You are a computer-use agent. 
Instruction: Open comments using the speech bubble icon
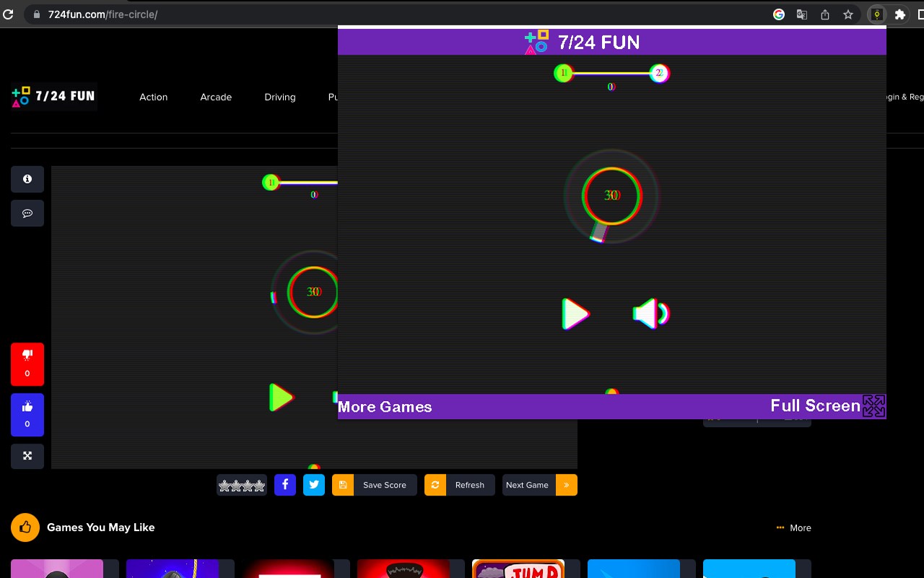pyautogui.click(x=27, y=213)
